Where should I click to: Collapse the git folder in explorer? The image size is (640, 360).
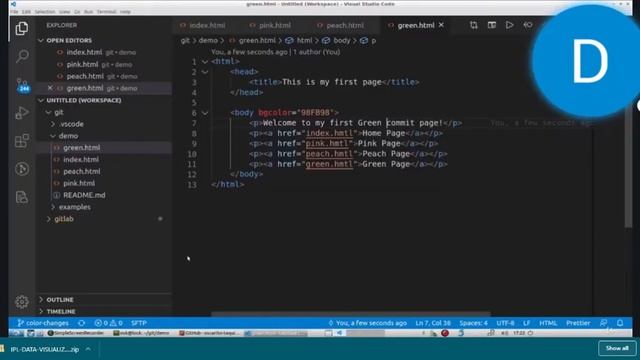[49, 112]
